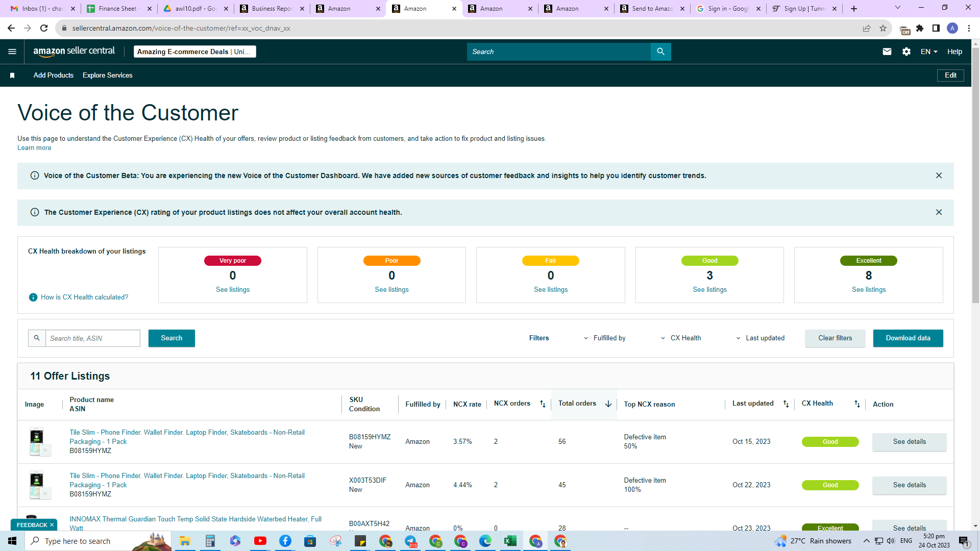This screenshot has height=551, width=980.
Task: Open YouTube from the taskbar
Action: (x=260, y=541)
